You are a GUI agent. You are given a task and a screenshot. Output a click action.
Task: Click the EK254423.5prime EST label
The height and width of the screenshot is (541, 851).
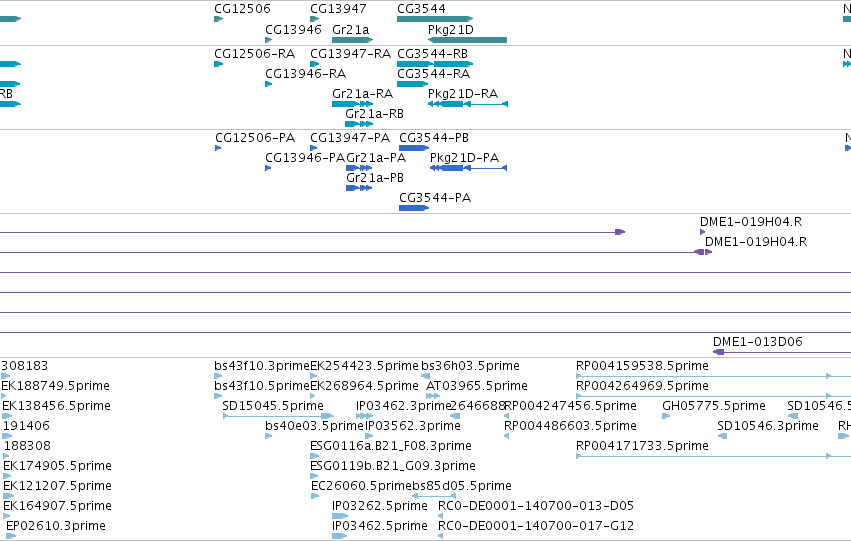(365, 366)
